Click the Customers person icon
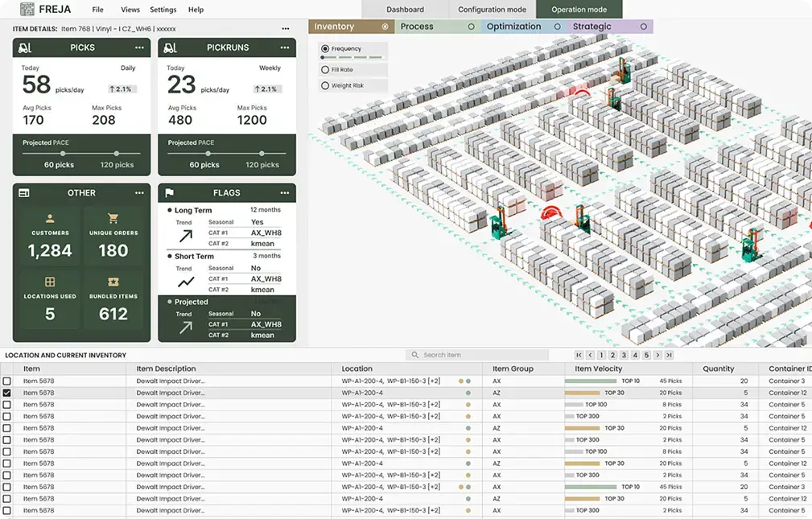This screenshot has width=812, height=519. pyautogui.click(x=50, y=218)
